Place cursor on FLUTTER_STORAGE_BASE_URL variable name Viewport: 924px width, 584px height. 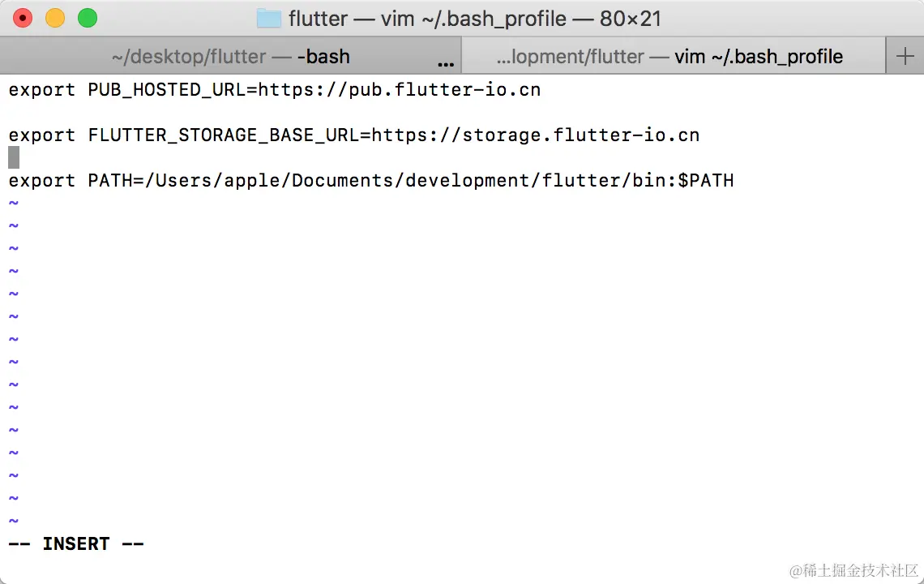[x=223, y=135]
